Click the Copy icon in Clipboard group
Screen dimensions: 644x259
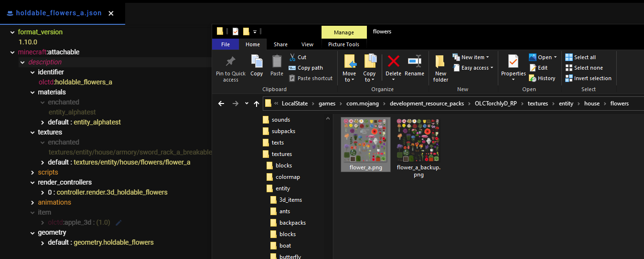click(257, 62)
